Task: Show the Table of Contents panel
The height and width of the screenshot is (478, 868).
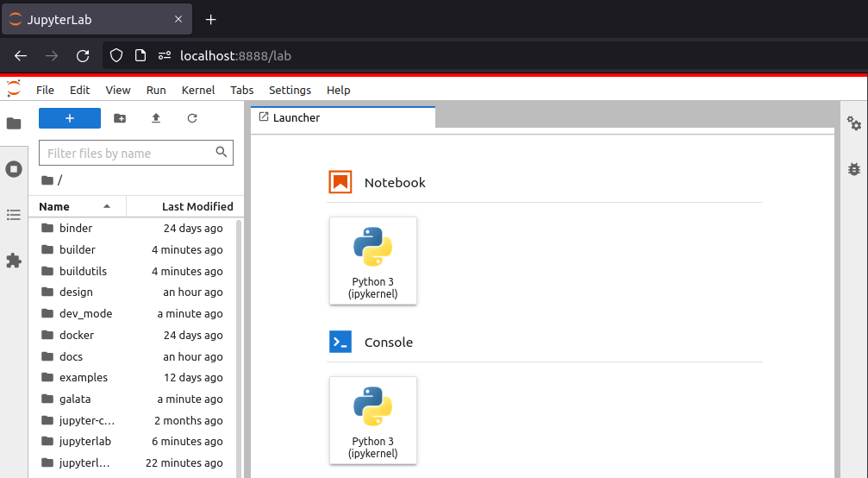Action: (x=14, y=215)
